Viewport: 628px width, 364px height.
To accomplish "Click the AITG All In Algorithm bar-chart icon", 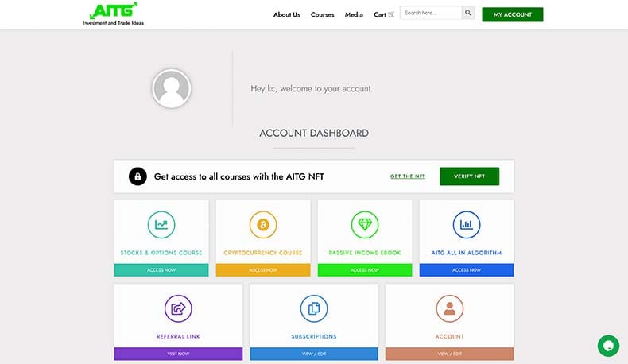I will pyautogui.click(x=467, y=225).
